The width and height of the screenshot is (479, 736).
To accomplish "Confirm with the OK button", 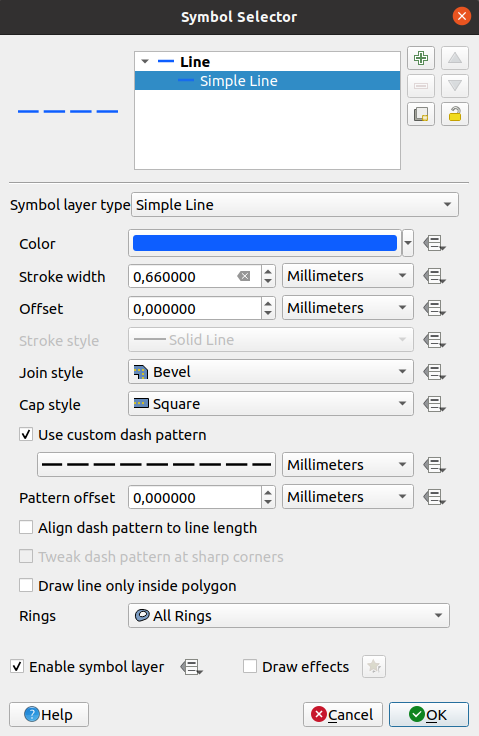I will (x=429, y=714).
